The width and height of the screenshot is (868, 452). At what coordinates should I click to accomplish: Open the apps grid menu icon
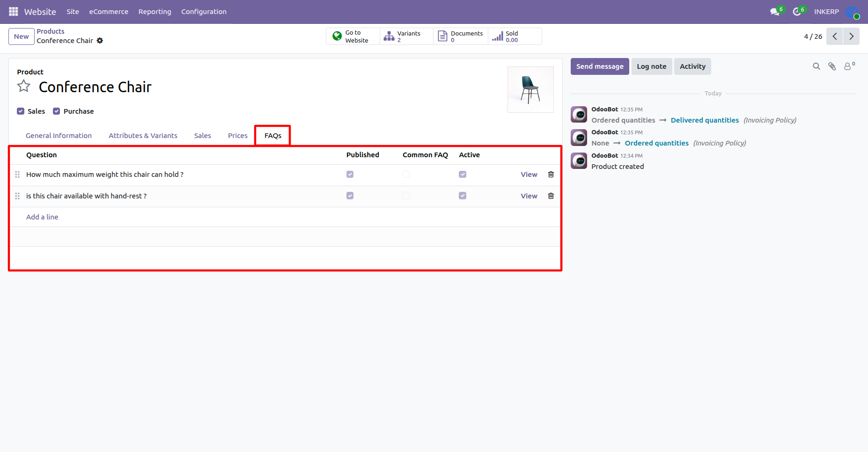pyautogui.click(x=13, y=12)
